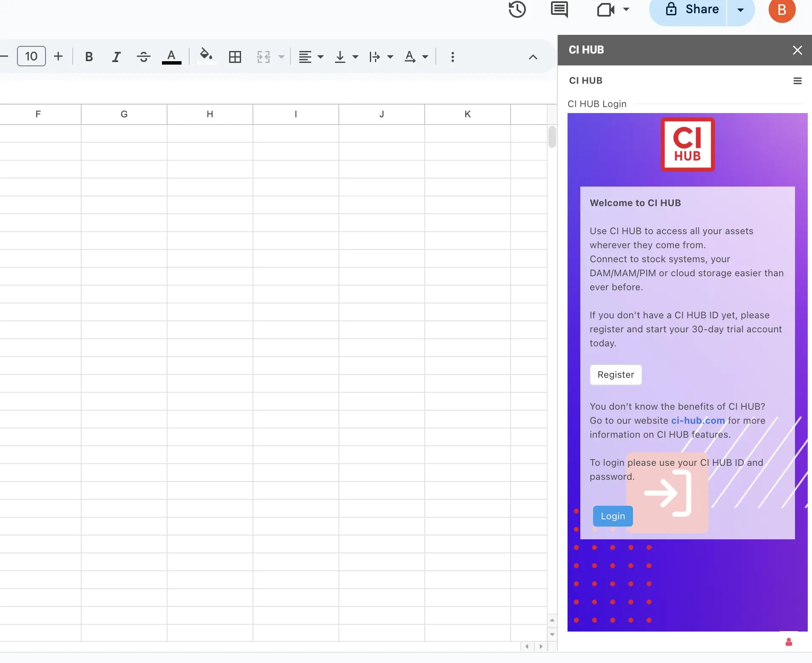812x663 pixels.
Task: Increase font size with plus button
Action: 58,56
